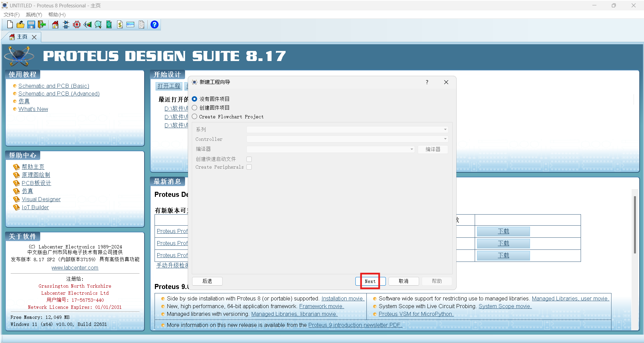Click the 后退 button
The image size is (644, 343).
coord(207,281)
